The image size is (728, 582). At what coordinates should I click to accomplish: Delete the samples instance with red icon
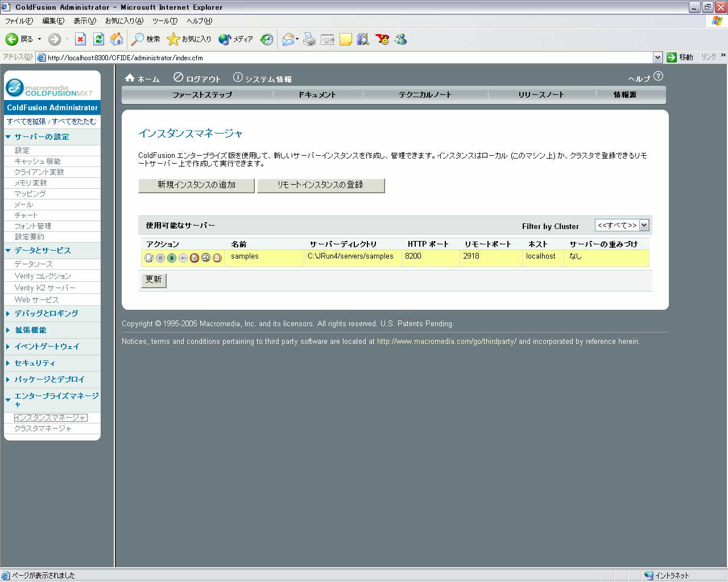[195, 258]
